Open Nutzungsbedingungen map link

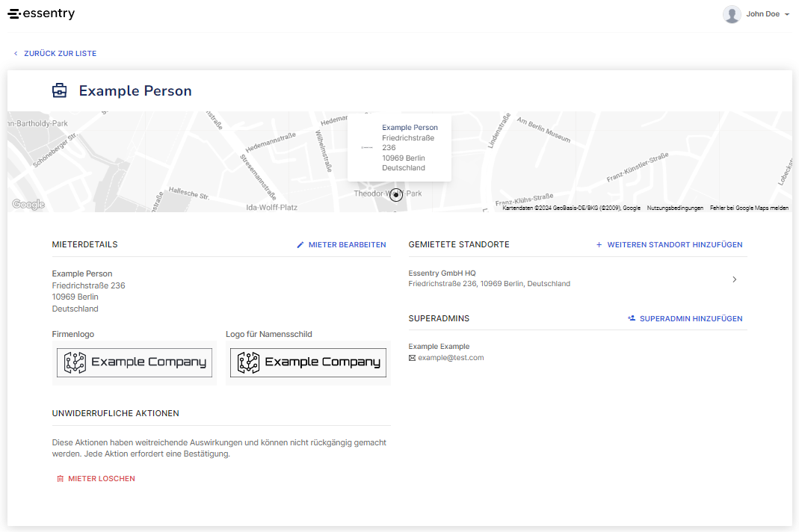pos(675,208)
